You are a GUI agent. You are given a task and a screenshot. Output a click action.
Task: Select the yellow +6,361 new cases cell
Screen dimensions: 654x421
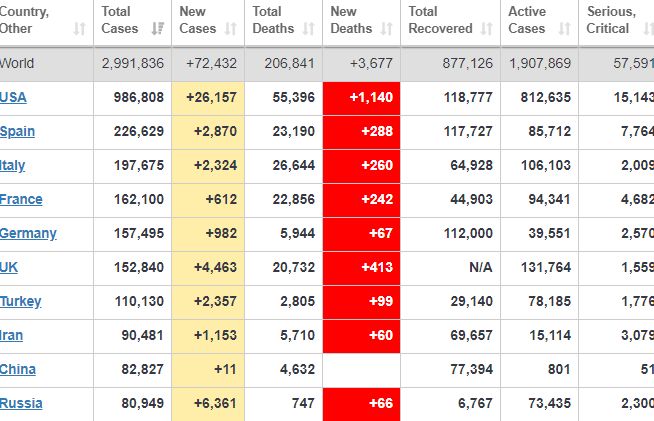coord(208,403)
